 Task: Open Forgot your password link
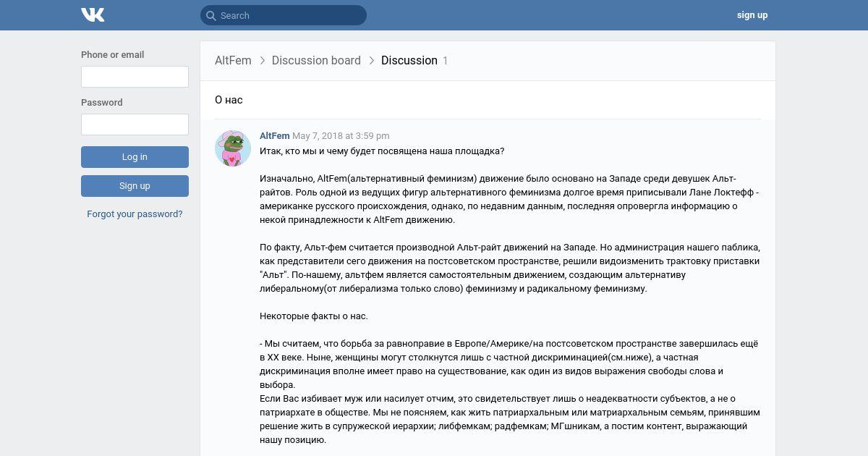pos(135,214)
